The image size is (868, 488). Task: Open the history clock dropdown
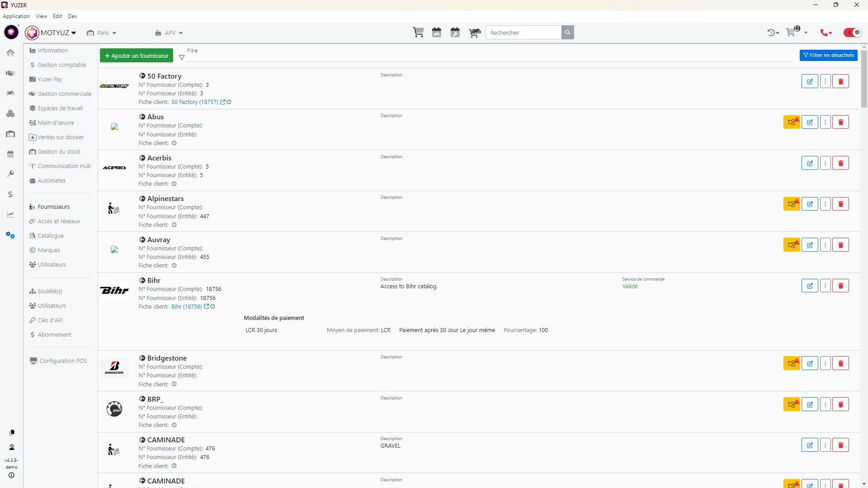773,33
